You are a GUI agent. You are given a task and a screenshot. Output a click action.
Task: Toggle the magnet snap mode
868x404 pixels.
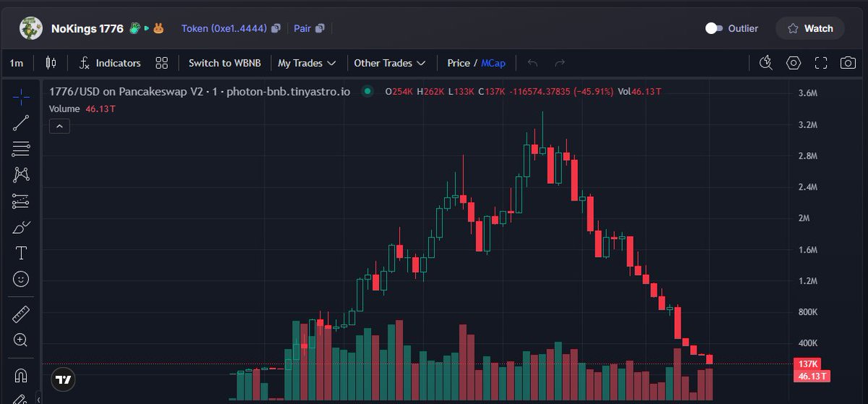tap(21, 376)
